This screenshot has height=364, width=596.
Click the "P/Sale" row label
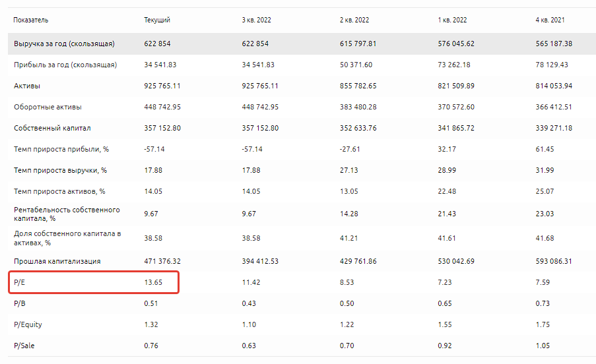click(x=25, y=346)
